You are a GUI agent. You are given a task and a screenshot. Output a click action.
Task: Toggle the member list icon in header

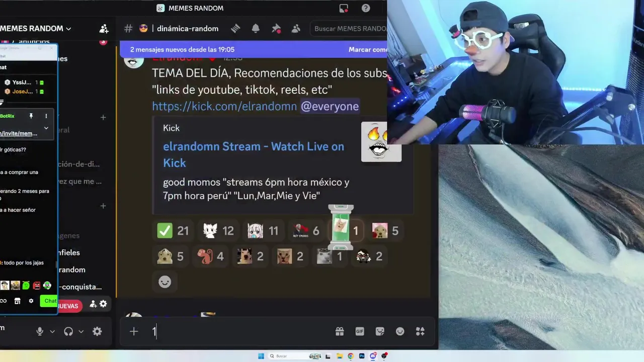[x=296, y=29]
